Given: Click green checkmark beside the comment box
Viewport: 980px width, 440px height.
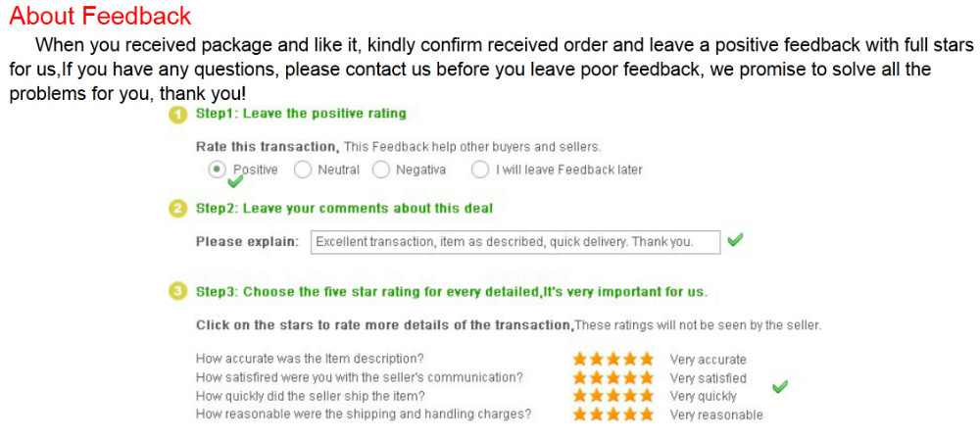Looking at the screenshot, I should pyautogui.click(x=735, y=239).
